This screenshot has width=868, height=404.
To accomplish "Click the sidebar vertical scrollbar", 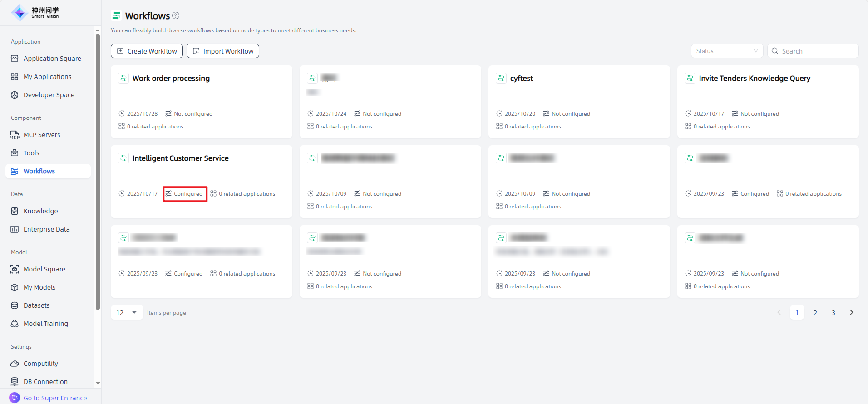I will pos(98,172).
